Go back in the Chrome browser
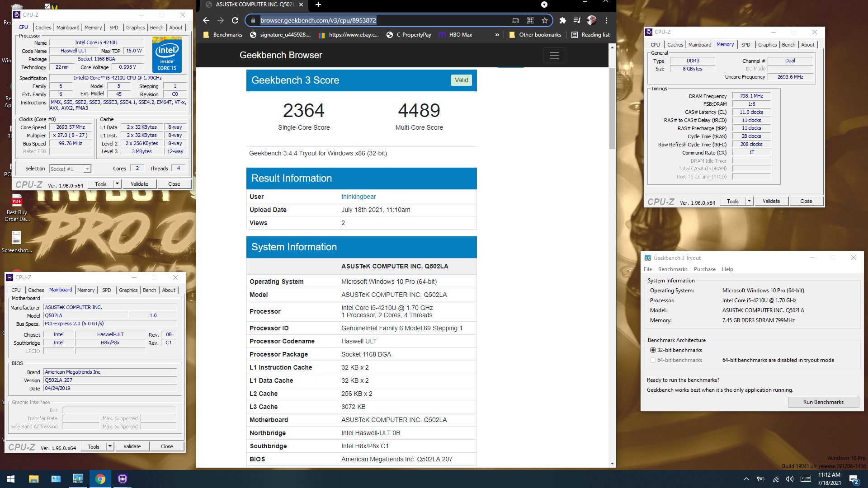 point(206,20)
